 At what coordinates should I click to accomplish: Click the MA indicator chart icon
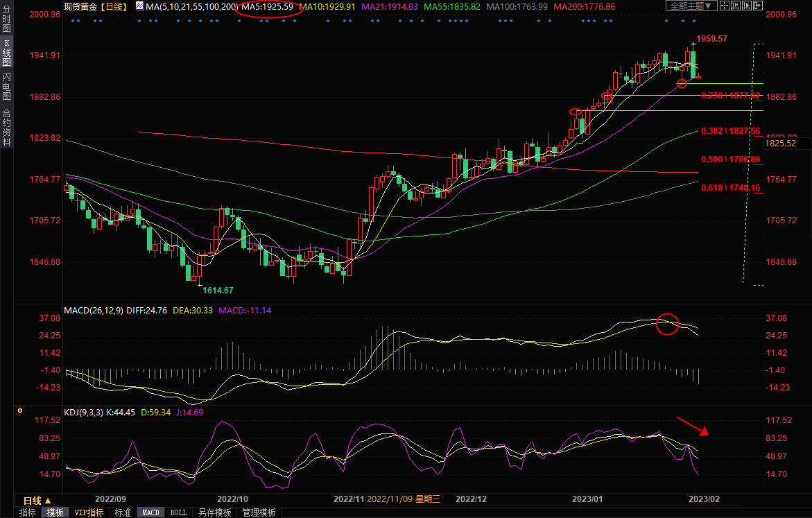point(139,6)
